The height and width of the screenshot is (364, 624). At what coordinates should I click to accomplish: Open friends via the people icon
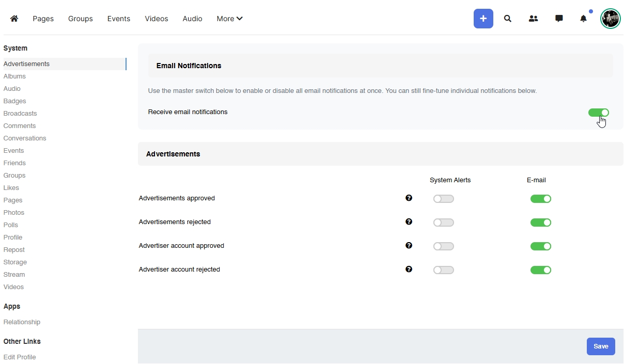[x=533, y=19]
